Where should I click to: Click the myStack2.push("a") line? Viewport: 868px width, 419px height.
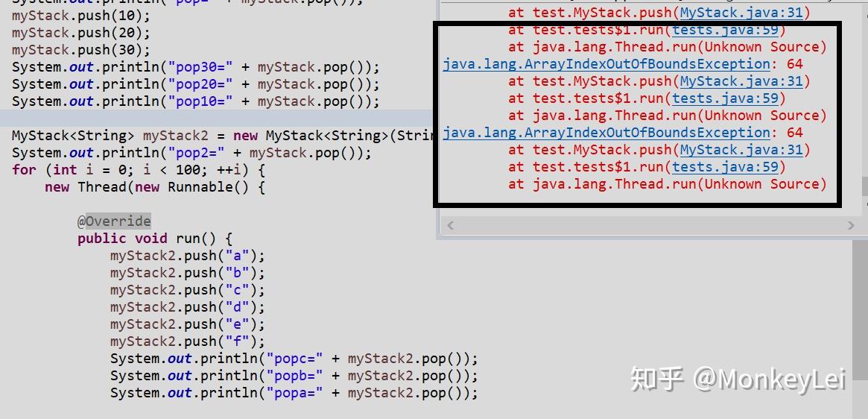pyautogui.click(x=188, y=256)
